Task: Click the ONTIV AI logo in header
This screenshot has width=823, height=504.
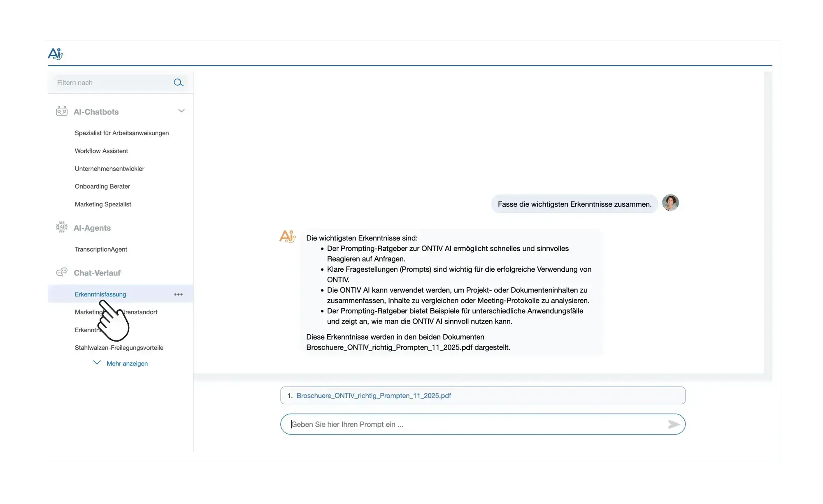Action: coord(55,54)
